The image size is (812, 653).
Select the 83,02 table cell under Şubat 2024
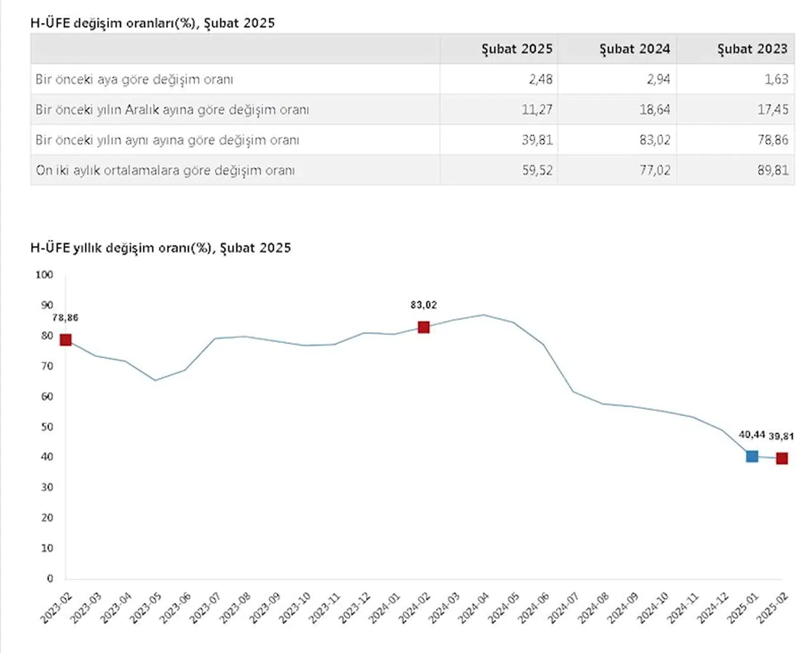coord(655,140)
